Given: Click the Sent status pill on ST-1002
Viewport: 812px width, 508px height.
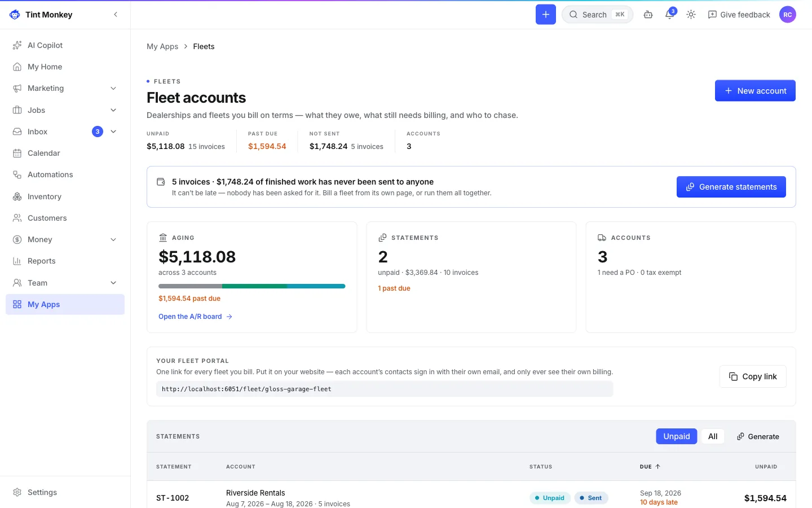Looking at the screenshot, I should point(591,498).
